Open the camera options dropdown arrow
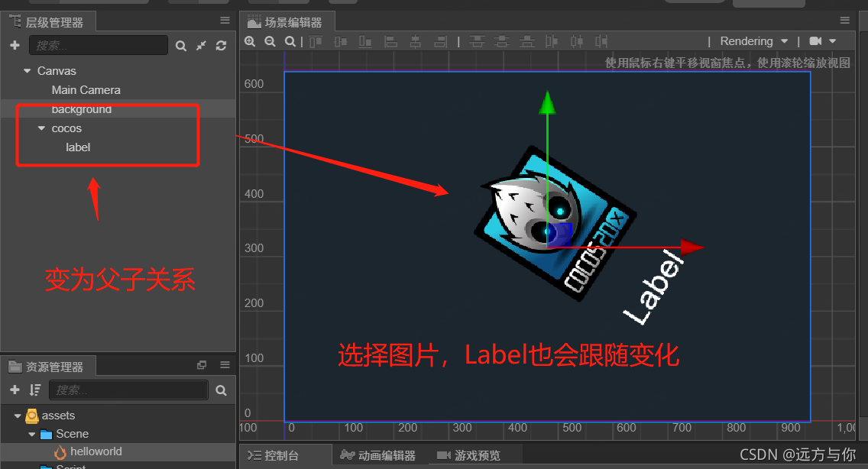 [833, 41]
